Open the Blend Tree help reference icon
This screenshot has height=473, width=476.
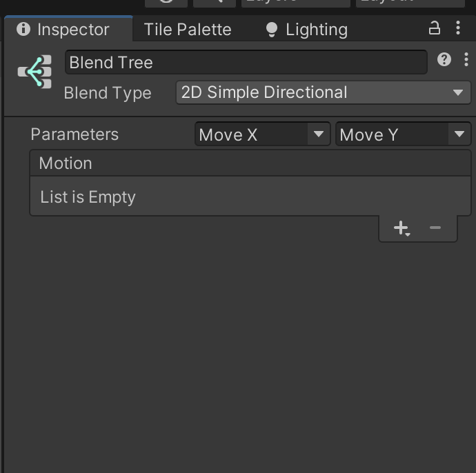click(x=444, y=60)
